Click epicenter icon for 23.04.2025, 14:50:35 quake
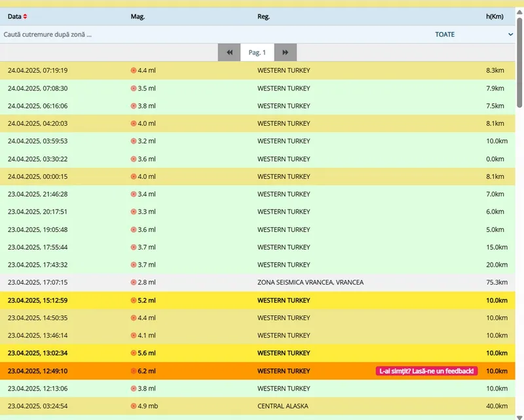 (134, 318)
